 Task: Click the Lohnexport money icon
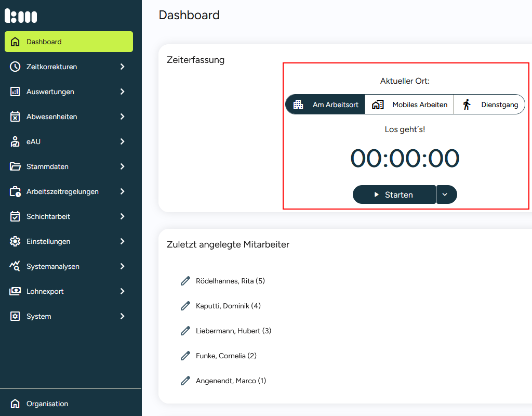pos(15,291)
